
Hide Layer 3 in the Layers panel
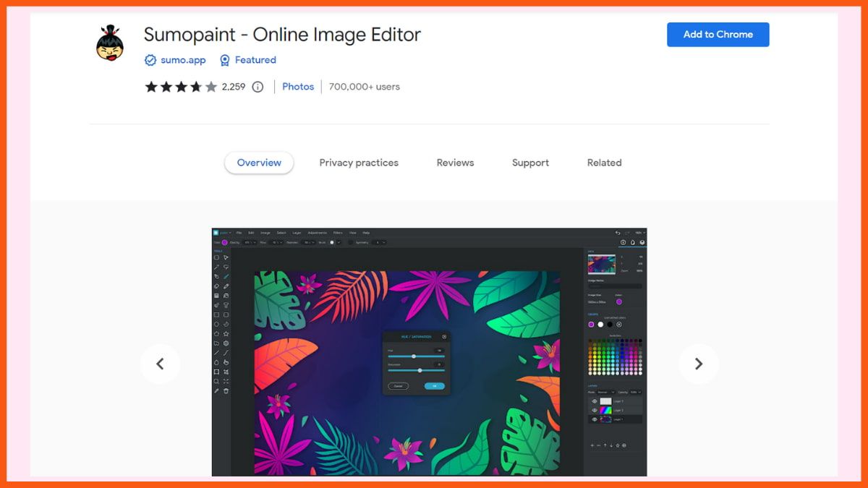click(x=595, y=401)
